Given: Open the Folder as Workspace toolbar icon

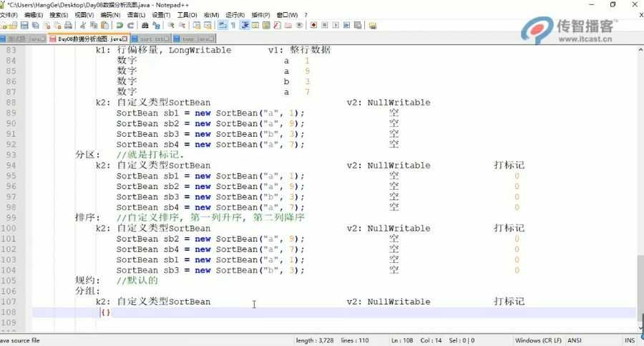Looking at the screenshot, I should [288, 26].
